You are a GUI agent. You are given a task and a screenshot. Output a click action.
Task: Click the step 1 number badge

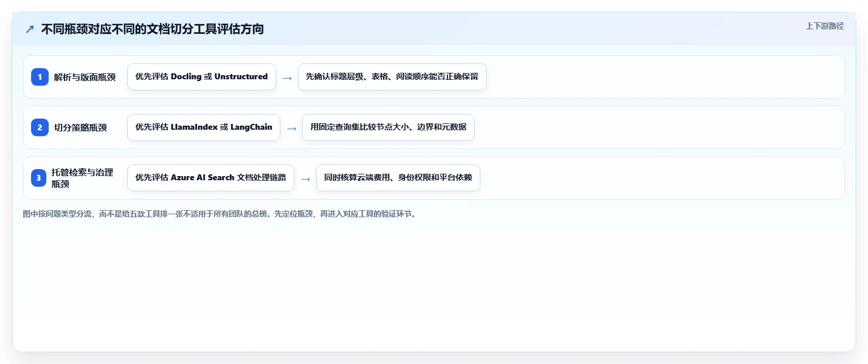click(x=40, y=77)
